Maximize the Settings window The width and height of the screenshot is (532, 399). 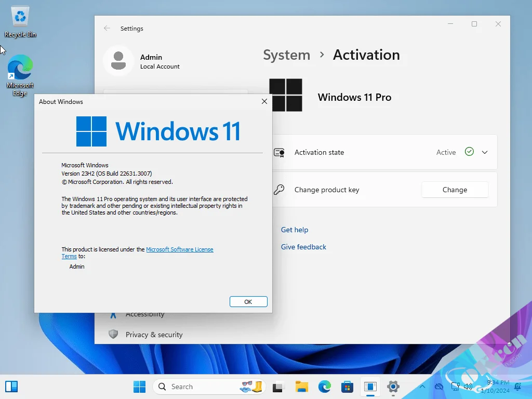(474, 24)
